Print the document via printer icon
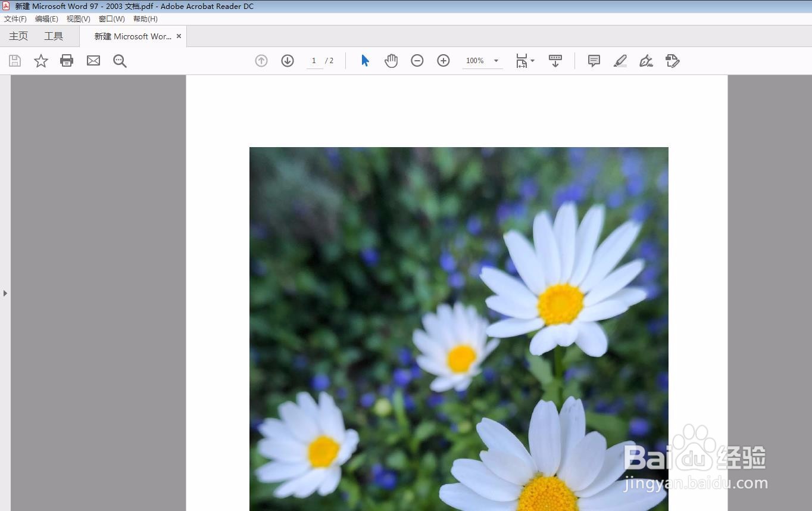This screenshot has width=812, height=511. [x=67, y=61]
